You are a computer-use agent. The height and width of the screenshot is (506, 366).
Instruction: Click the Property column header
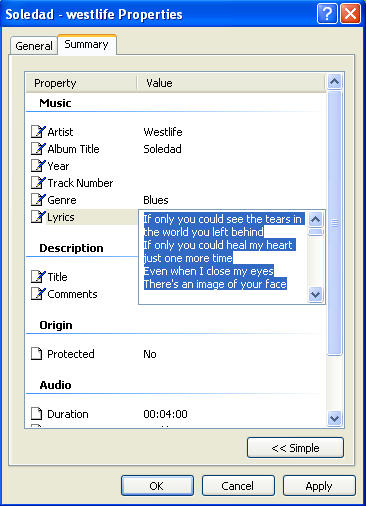[81, 83]
